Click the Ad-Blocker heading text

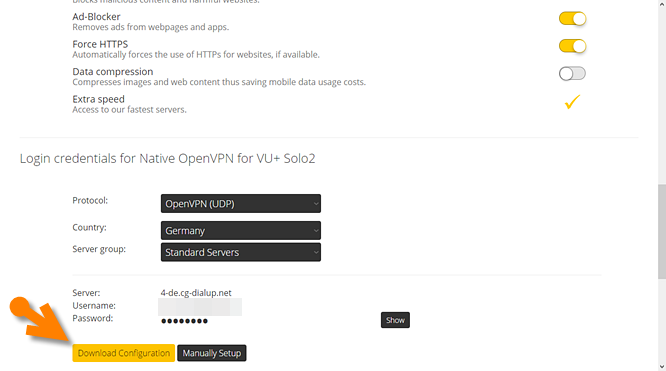tap(96, 17)
